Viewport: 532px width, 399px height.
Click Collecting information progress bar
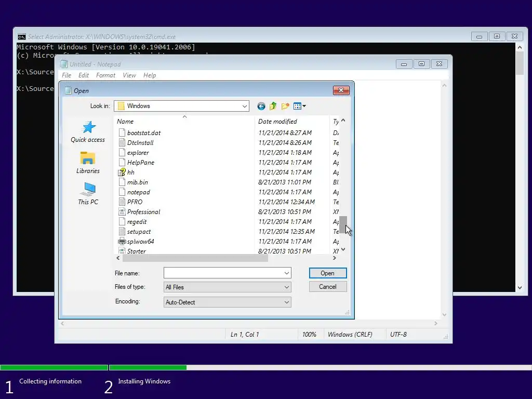pyautogui.click(x=54, y=367)
